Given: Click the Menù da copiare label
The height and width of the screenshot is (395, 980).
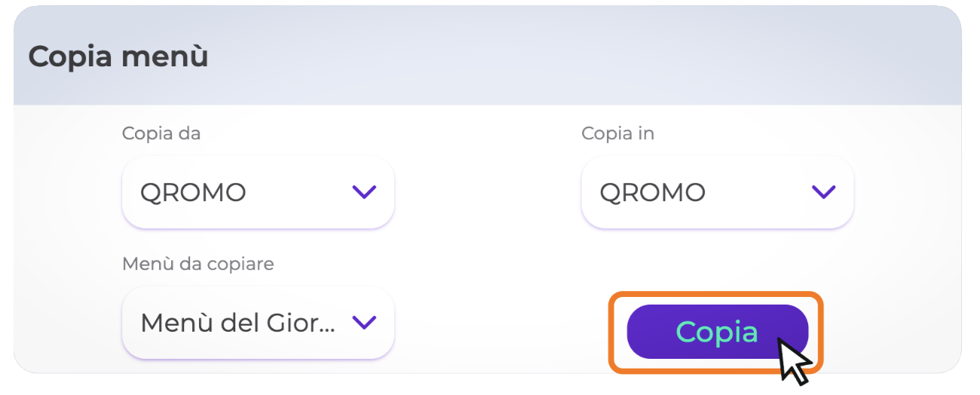Looking at the screenshot, I should [x=198, y=264].
